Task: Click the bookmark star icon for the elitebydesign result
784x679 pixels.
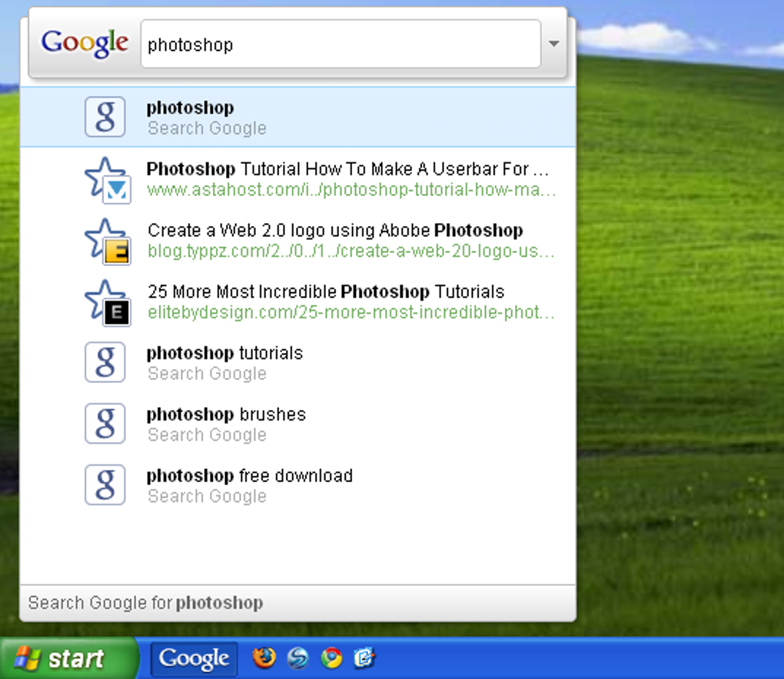Action: [x=108, y=303]
